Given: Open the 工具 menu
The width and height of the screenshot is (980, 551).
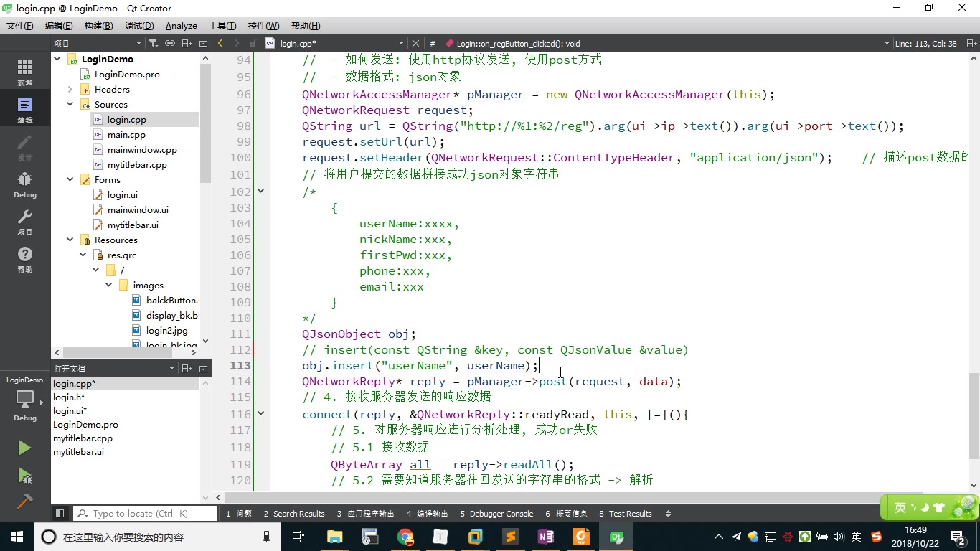Looking at the screenshot, I should 222,25.
